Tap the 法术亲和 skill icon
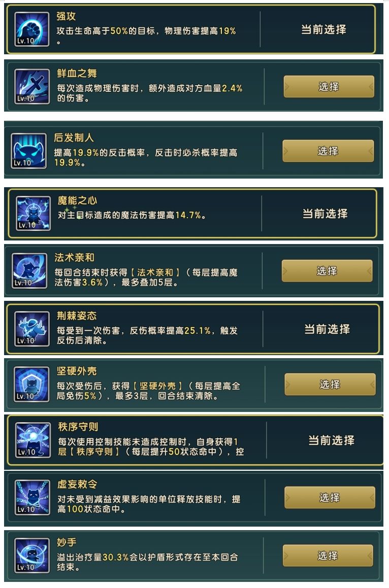Image resolution: width=389 pixels, height=588 pixels. pyautogui.click(x=29, y=270)
